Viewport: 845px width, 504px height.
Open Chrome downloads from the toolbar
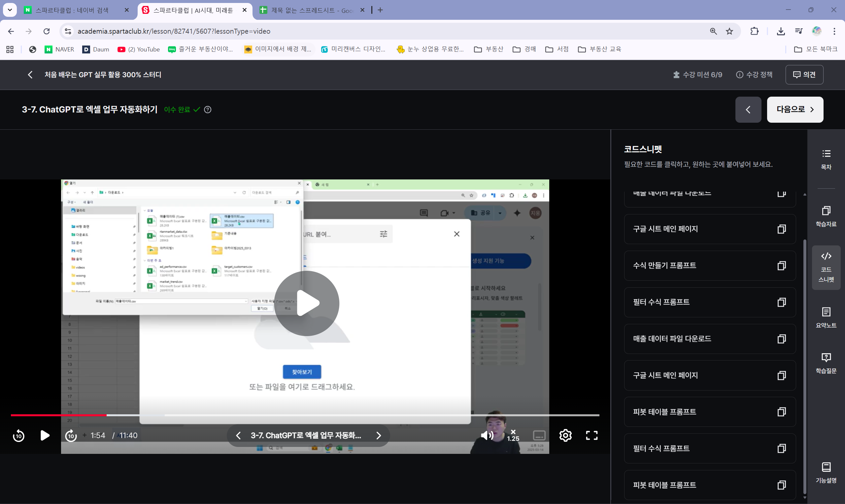[x=781, y=31]
